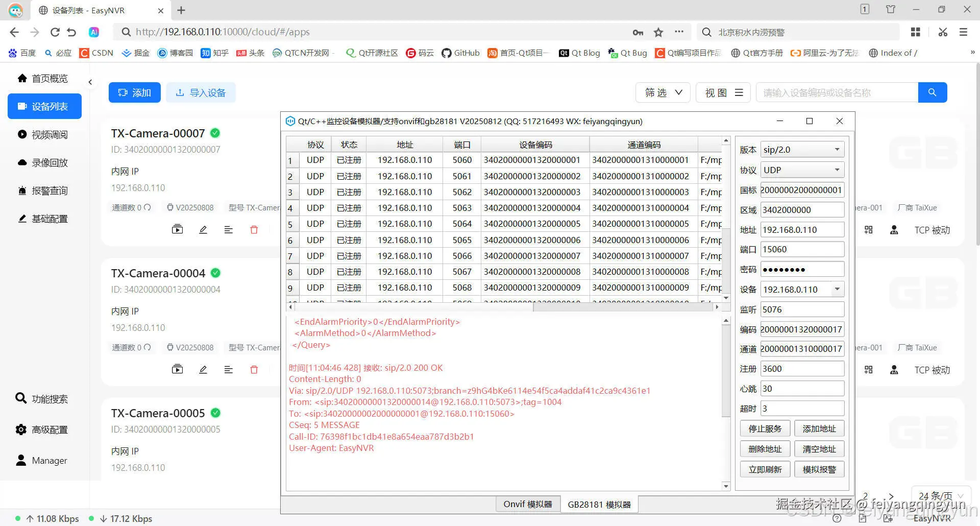
Task: Open 高级配置 advanced settings in sidebar
Action: [x=42, y=429]
